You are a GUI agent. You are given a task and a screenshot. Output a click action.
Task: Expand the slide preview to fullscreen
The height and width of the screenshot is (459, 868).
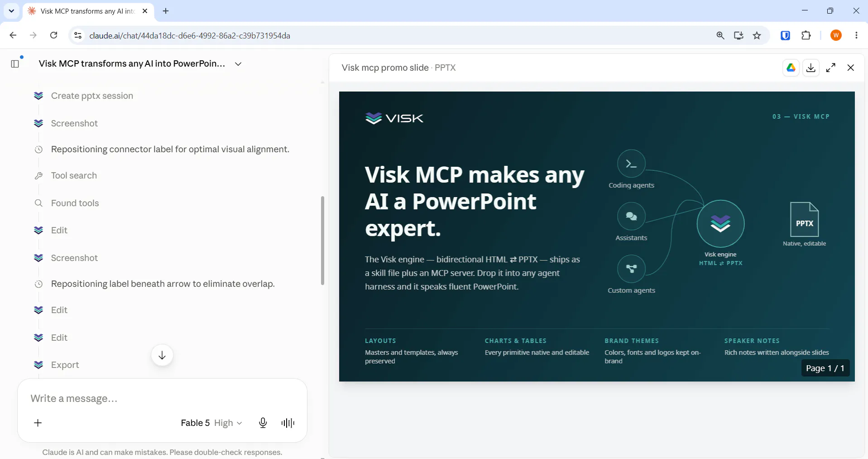tap(831, 68)
